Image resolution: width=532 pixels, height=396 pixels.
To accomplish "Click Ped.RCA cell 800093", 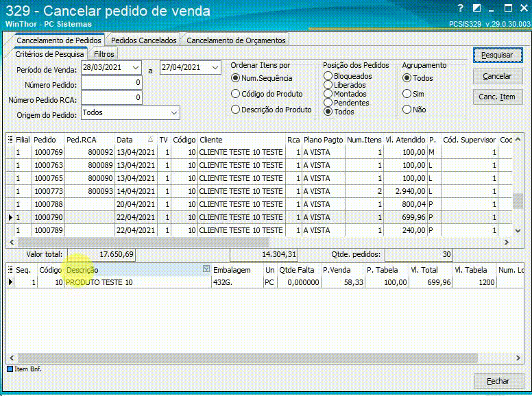I will tap(90, 191).
